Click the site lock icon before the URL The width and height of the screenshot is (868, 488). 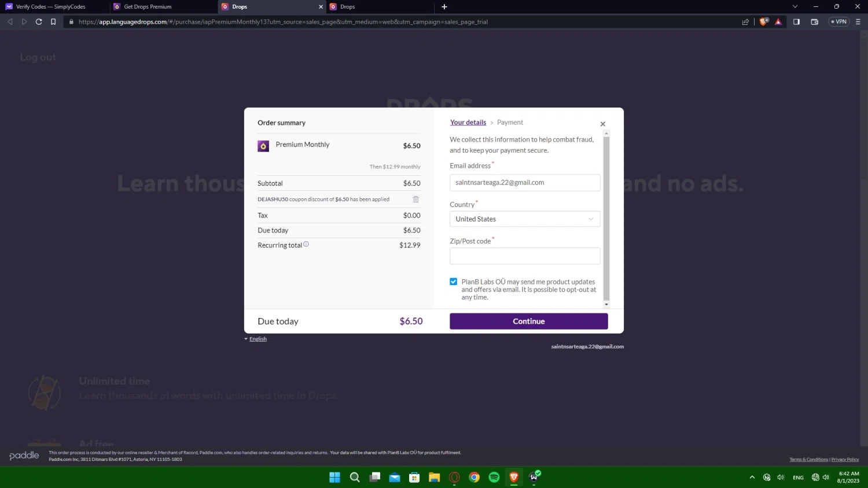71,22
